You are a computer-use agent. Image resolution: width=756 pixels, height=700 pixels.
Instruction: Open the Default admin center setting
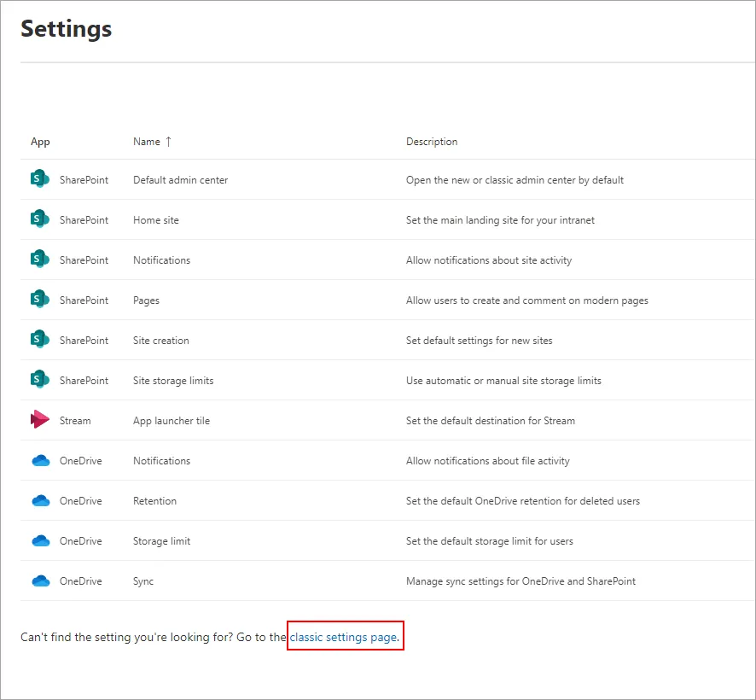tap(180, 180)
